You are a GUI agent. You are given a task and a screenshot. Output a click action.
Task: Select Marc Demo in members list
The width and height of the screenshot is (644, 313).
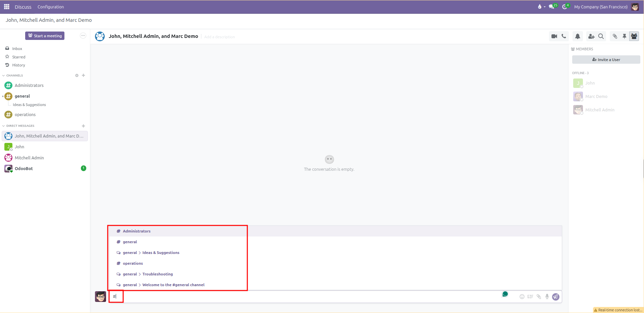tap(596, 97)
